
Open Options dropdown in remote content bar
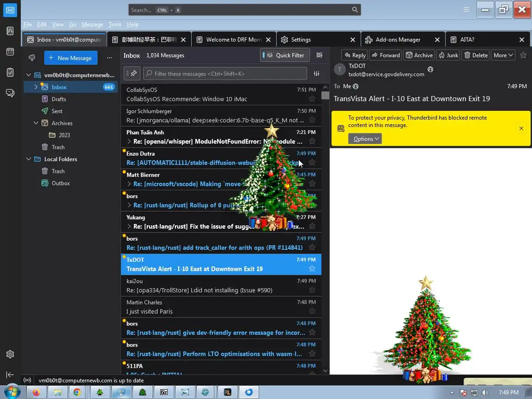[365, 139]
